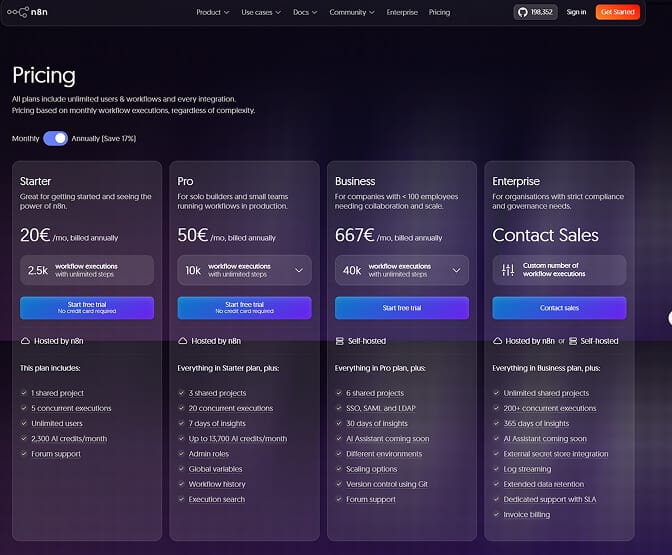The width and height of the screenshot is (672, 555).
Task: Expand the Community menu
Action: click(352, 12)
